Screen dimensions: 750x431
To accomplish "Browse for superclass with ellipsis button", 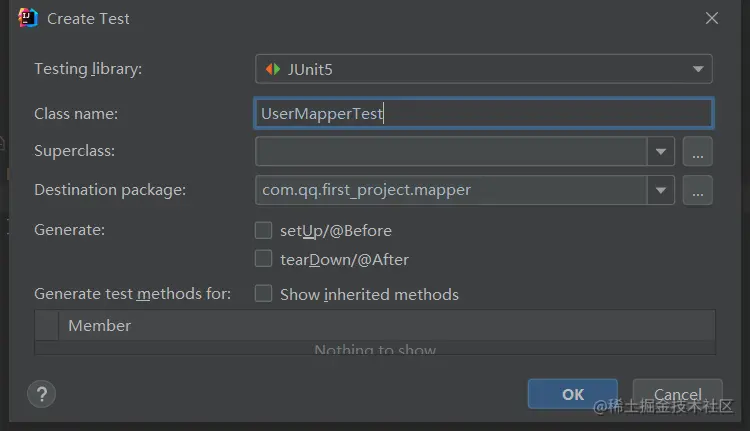I will click(698, 152).
